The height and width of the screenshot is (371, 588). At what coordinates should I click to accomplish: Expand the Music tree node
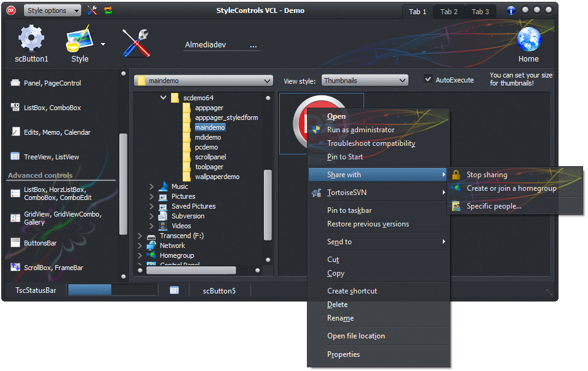pyautogui.click(x=151, y=186)
